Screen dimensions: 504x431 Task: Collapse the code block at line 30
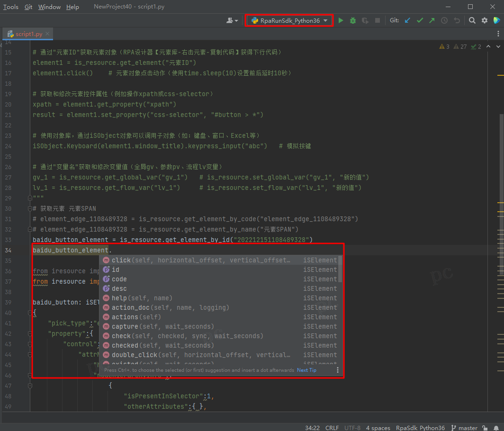29,209
